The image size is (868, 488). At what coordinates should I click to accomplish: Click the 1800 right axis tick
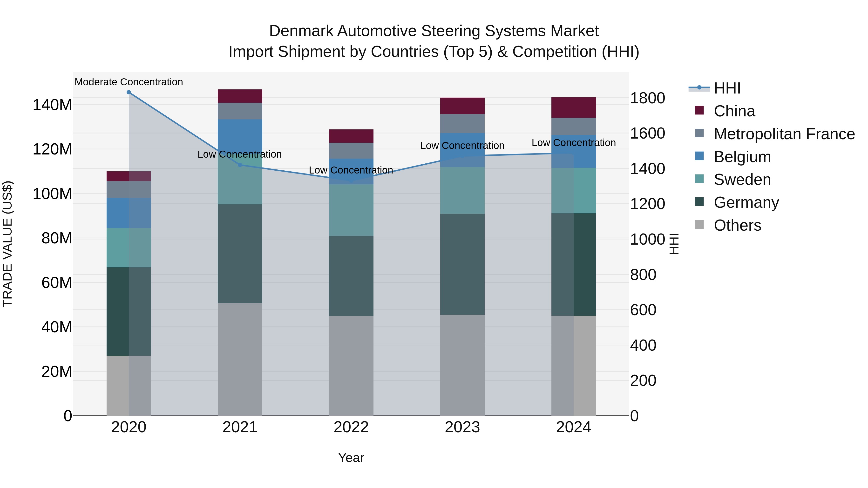point(648,98)
